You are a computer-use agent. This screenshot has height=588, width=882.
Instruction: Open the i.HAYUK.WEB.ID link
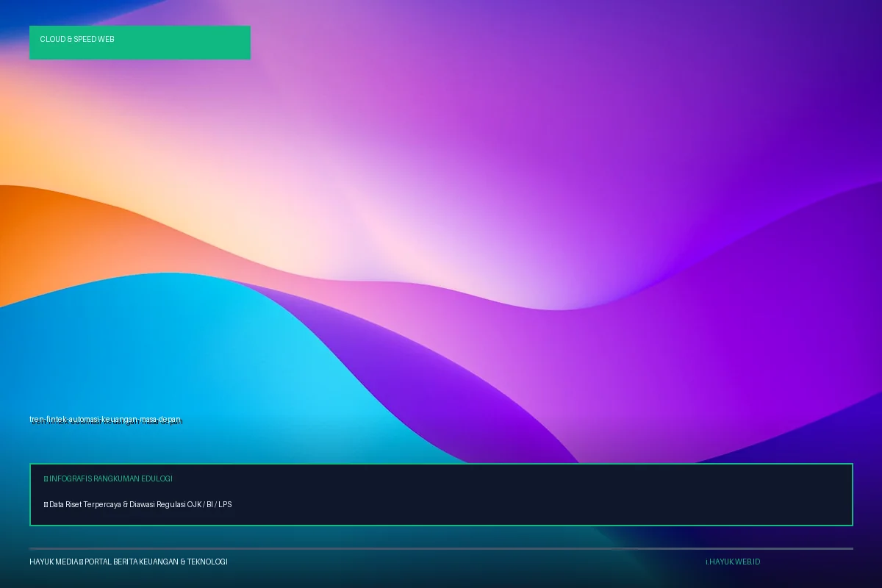tap(733, 562)
